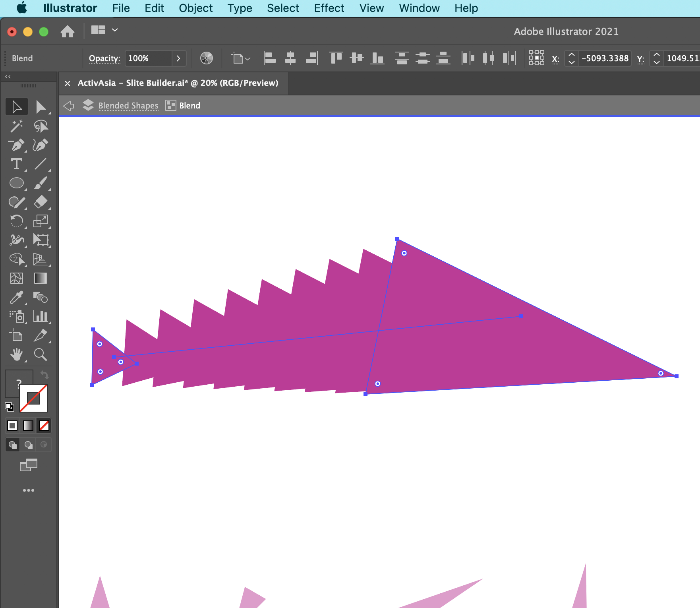
Task: Choose the Eyedropper tool
Action: (x=17, y=298)
